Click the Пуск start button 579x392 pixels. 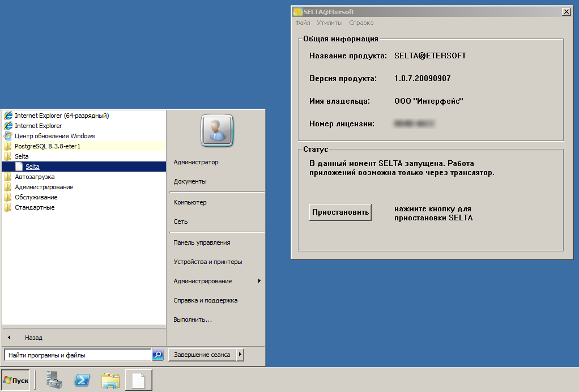[16, 380]
